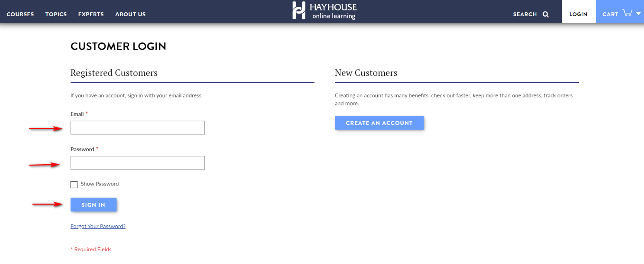This screenshot has height=264, width=644.
Task: Click the Hay House 'H' logo icon
Action: pos(299,10)
